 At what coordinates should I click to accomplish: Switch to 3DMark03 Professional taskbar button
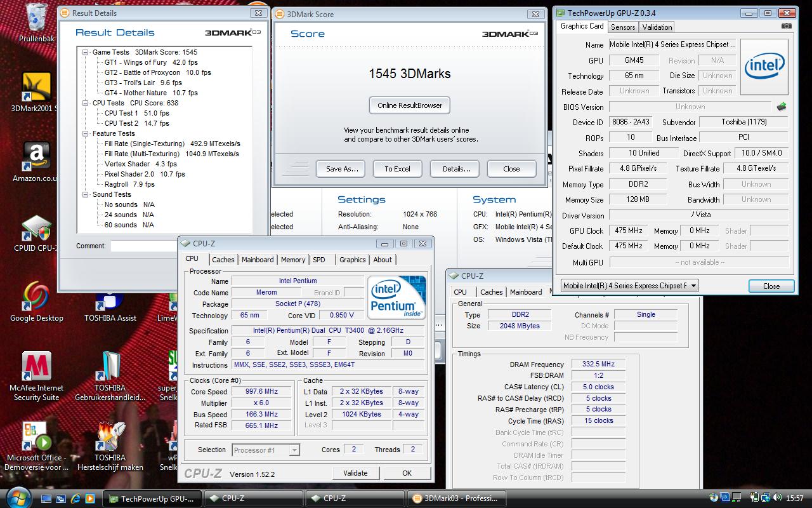tap(457, 498)
